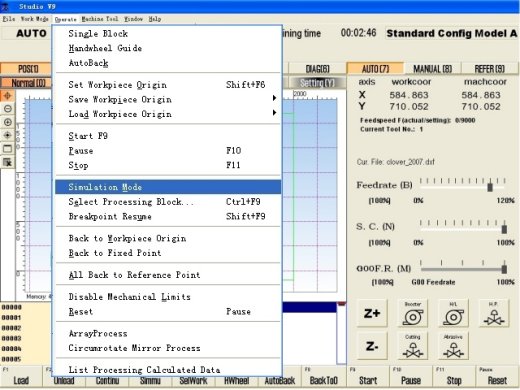Image resolution: width=520 pixels, height=390 pixels.
Task: Click the fit-to-window view icon
Action: pyautogui.click(x=7, y=149)
